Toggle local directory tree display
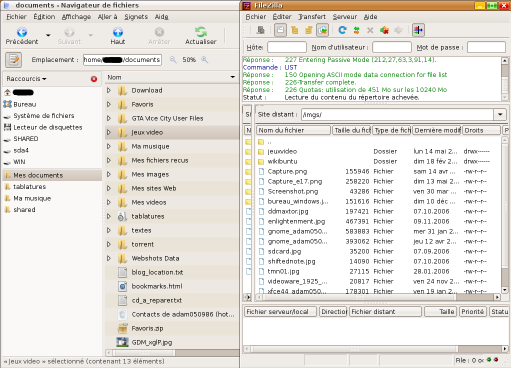This screenshot has width=511, height=368. pos(295,30)
